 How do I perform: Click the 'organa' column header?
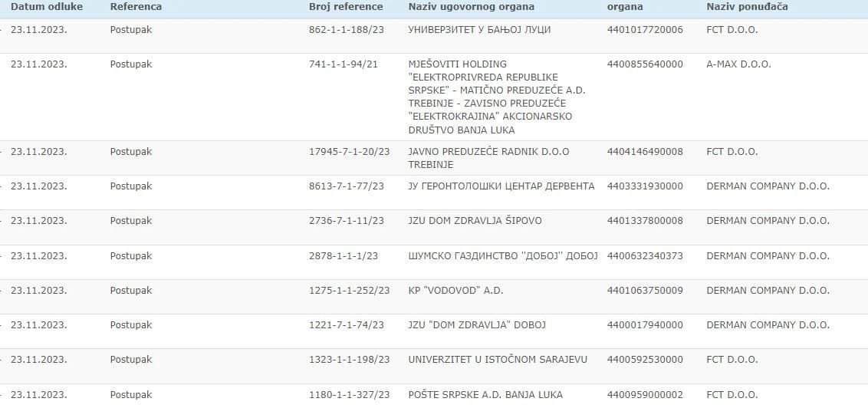click(x=624, y=7)
